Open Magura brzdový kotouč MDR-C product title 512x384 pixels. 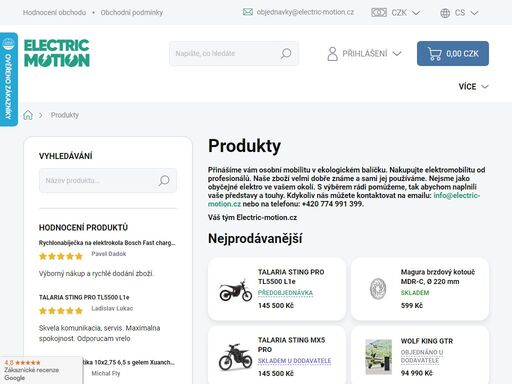pyautogui.click(x=438, y=277)
